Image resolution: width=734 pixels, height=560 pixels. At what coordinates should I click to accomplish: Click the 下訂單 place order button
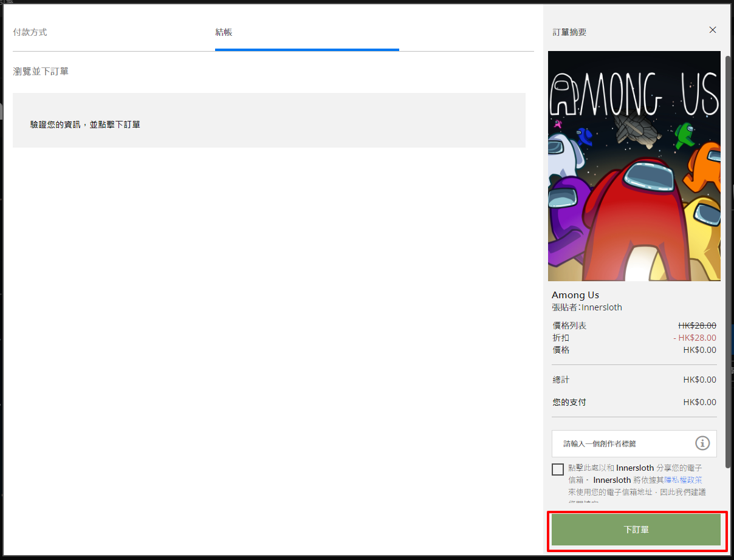click(x=636, y=530)
